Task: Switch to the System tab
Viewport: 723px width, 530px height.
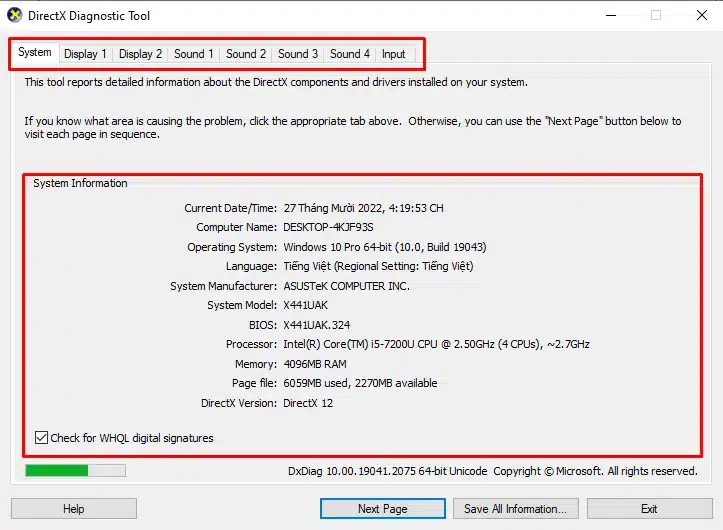Action: tap(35, 52)
